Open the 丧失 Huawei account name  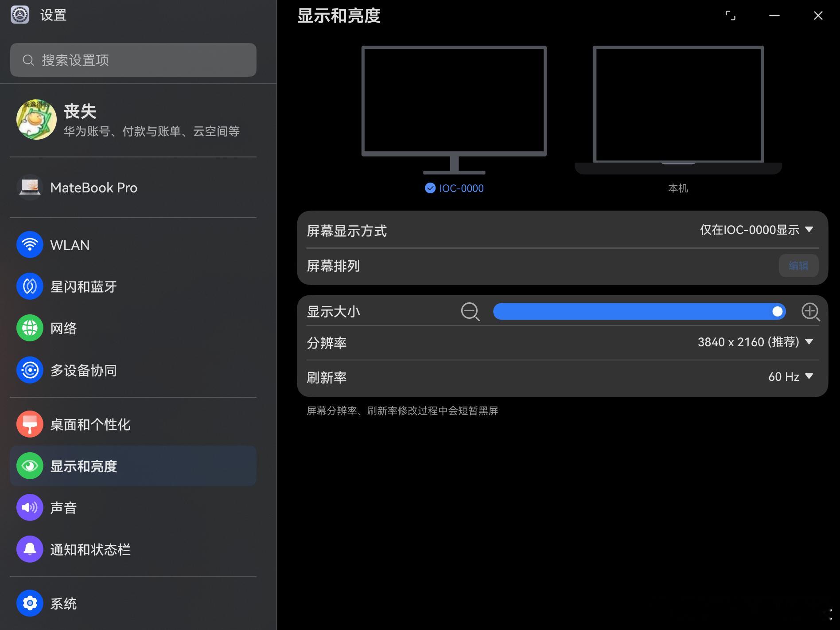[80, 111]
